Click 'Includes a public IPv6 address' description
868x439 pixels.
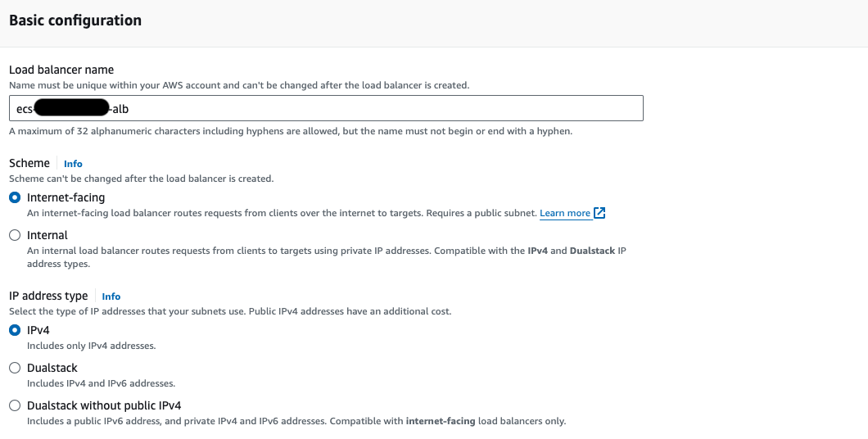(296, 421)
